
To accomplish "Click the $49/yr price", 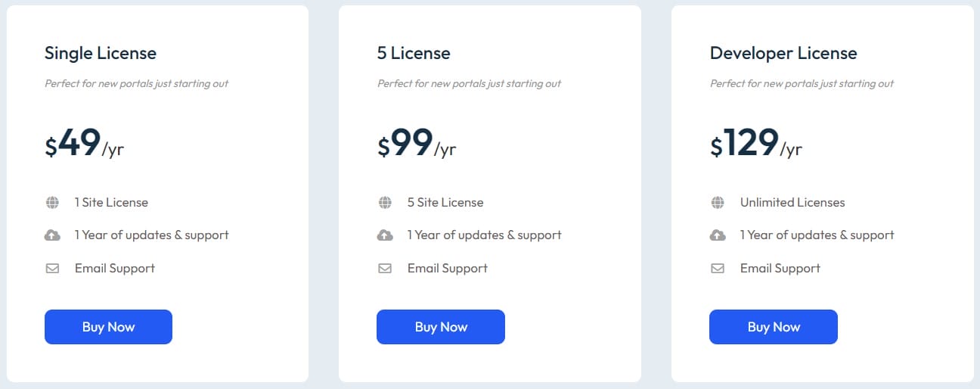I will tap(84, 143).
